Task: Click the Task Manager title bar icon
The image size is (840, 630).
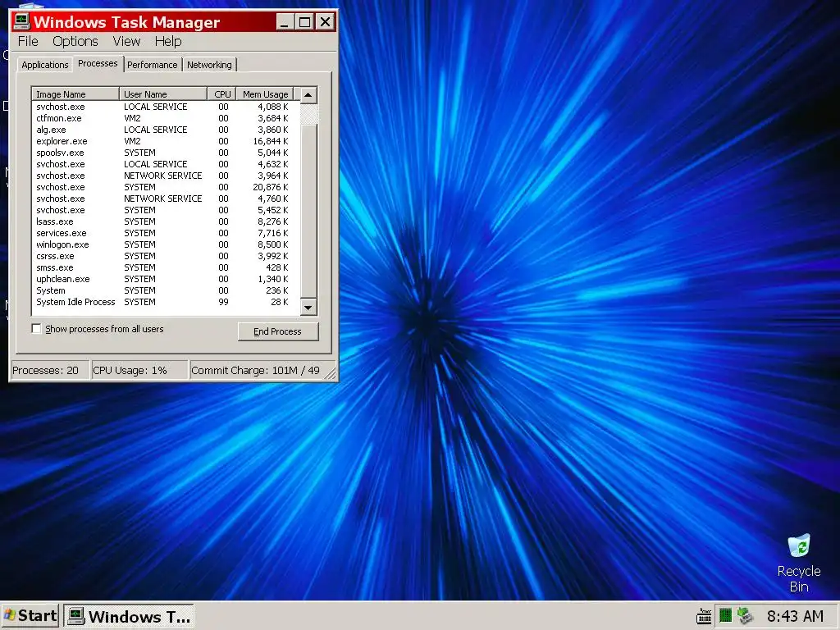Action: 21,21
